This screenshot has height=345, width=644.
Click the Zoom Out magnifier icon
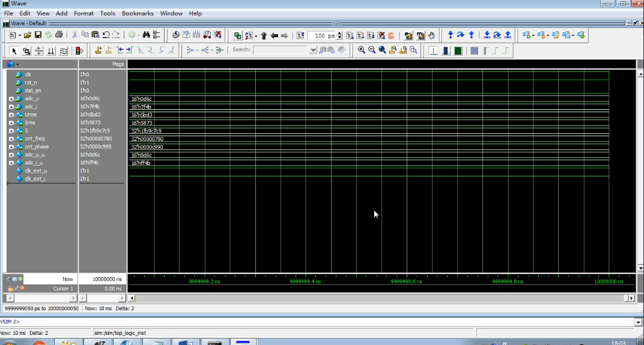tap(372, 50)
